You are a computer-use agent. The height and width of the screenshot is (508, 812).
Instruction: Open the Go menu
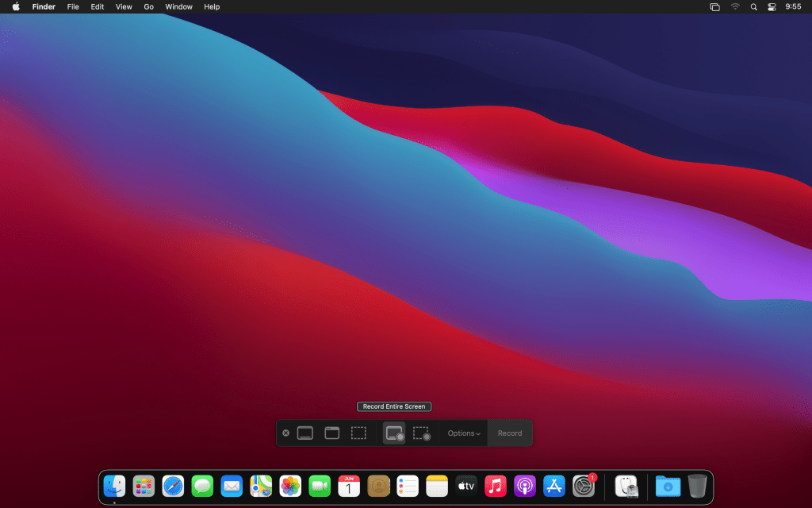(x=149, y=6)
